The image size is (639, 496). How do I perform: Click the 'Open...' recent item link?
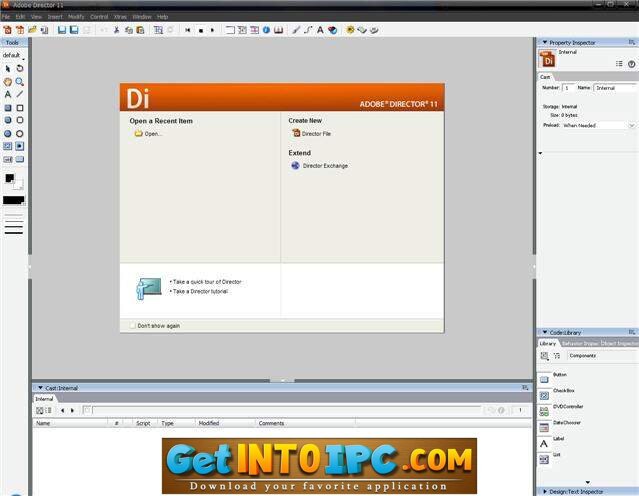point(148,134)
